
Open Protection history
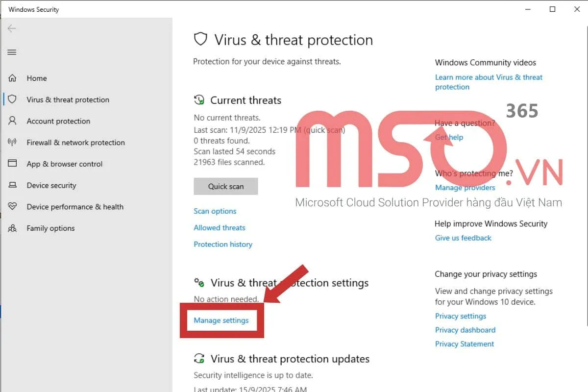(223, 244)
